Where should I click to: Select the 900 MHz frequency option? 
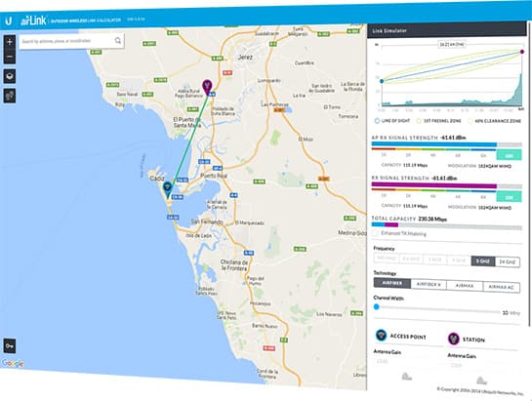[x=387, y=259]
